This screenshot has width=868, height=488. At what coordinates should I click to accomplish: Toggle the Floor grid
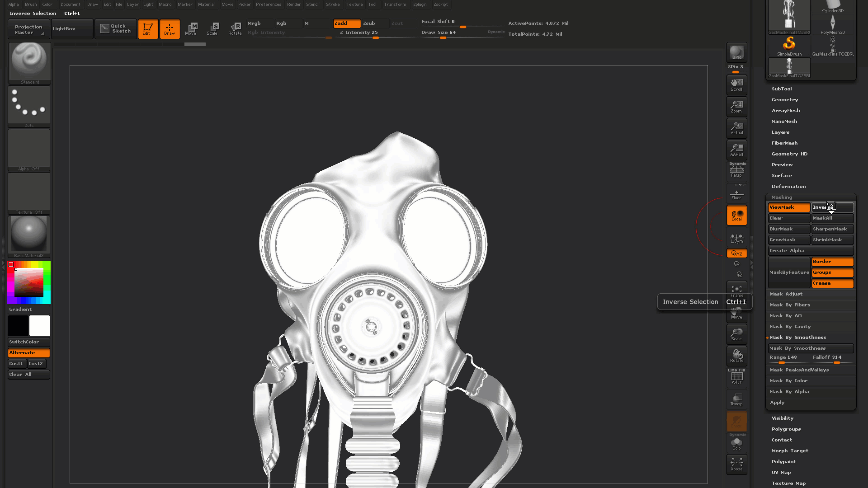point(736,193)
